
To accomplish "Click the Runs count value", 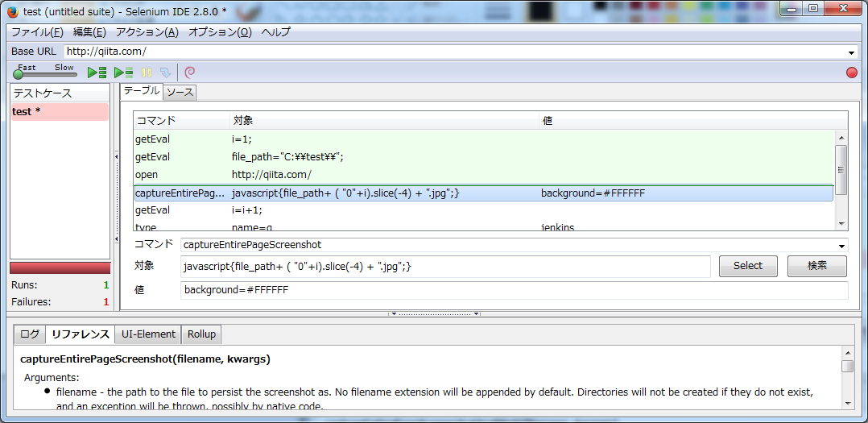I will click(x=105, y=285).
